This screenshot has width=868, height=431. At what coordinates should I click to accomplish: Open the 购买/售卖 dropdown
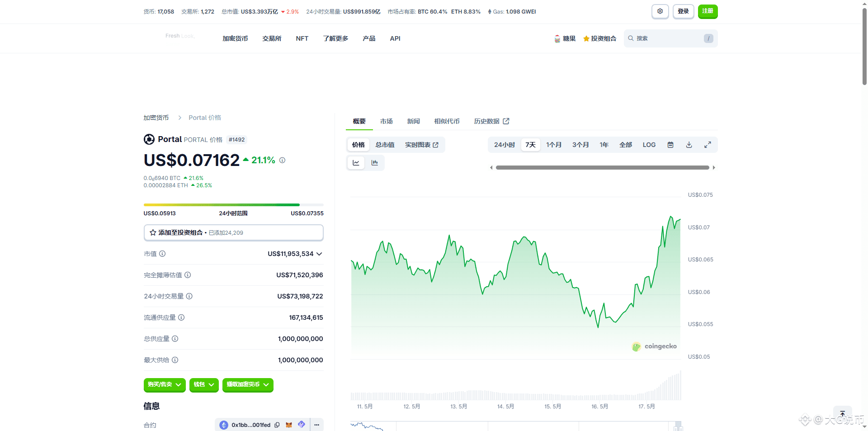pos(165,384)
